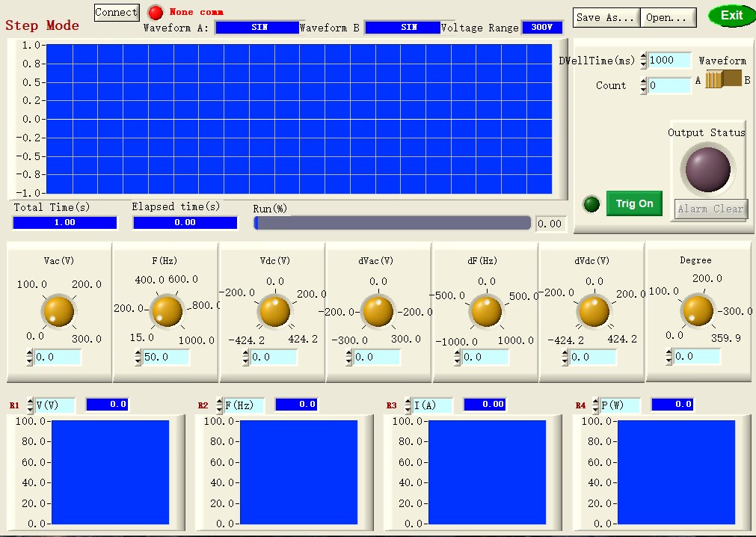
Task: Click the dVac(V) numeric input field
Action: click(377, 358)
